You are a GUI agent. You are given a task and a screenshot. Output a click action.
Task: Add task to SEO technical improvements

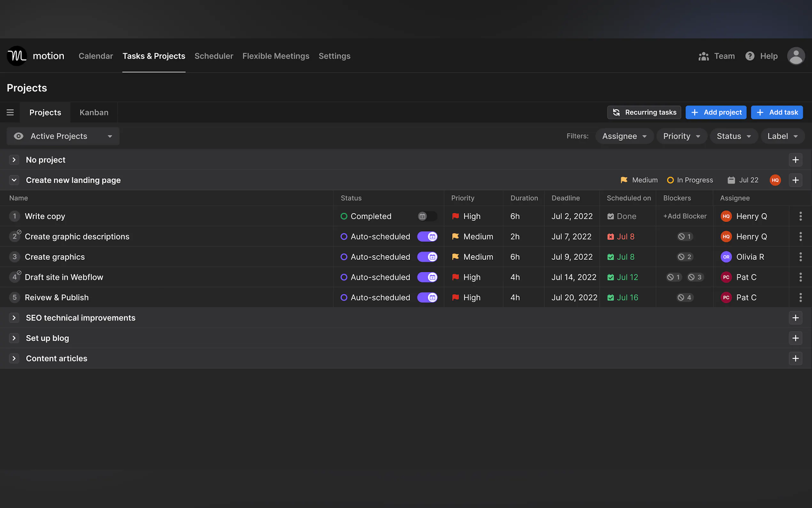[795, 318]
